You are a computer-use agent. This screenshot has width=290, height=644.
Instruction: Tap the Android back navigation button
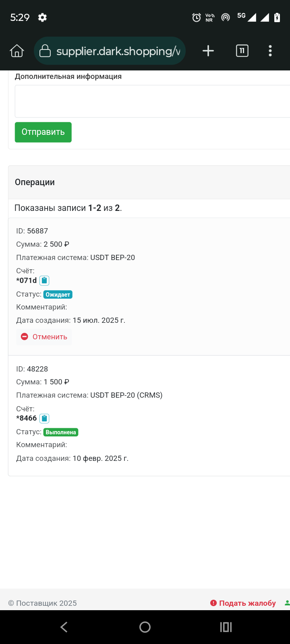pos(64,627)
